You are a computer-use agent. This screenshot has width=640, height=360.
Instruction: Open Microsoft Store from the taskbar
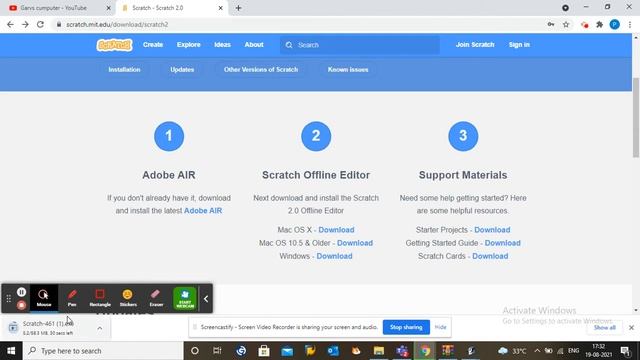pos(264,351)
